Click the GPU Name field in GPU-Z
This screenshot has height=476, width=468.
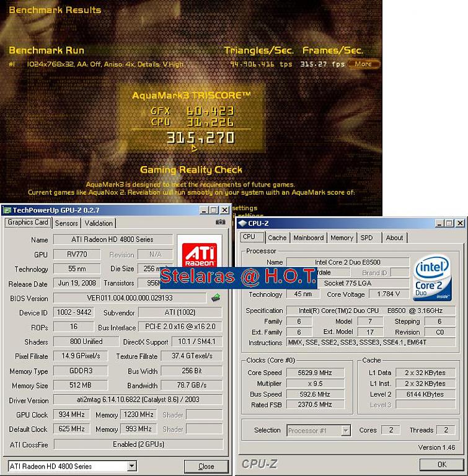pos(113,239)
